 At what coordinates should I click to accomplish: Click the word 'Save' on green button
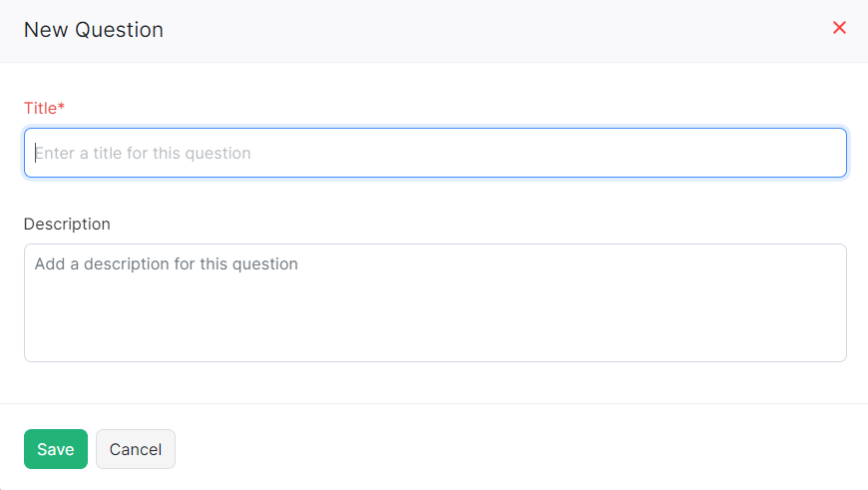tap(56, 449)
